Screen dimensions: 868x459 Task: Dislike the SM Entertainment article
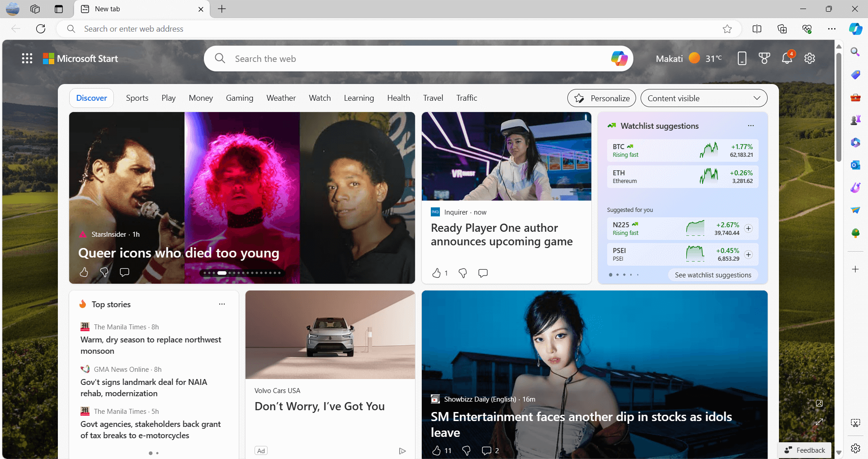click(466, 450)
